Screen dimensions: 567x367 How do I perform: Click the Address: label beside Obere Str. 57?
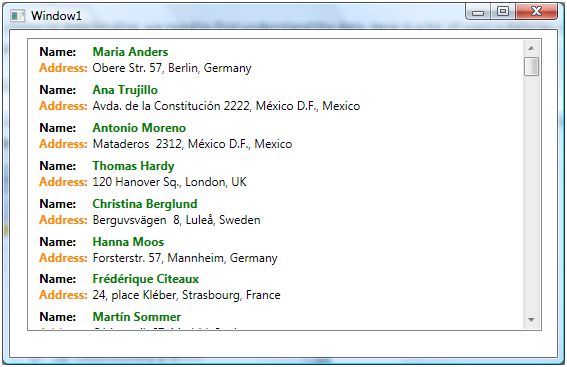[x=63, y=68]
